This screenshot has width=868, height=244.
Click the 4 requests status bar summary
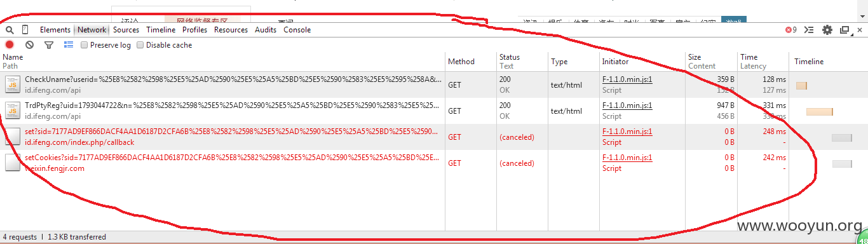pos(20,237)
